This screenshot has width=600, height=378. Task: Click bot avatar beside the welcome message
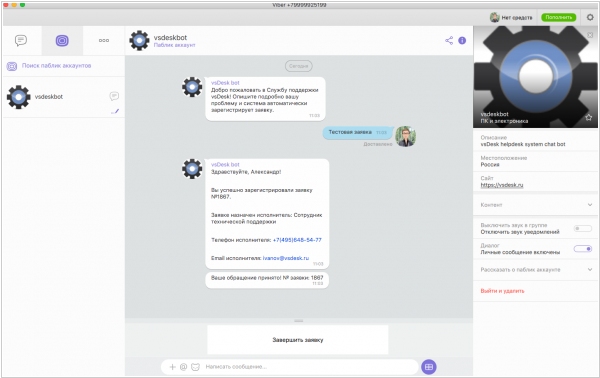tap(192, 87)
